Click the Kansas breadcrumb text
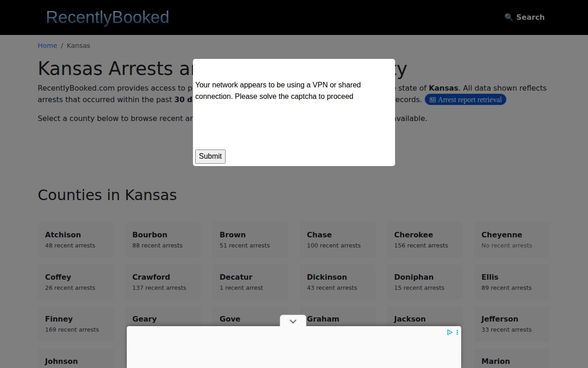This screenshot has width=588, height=368. point(79,46)
